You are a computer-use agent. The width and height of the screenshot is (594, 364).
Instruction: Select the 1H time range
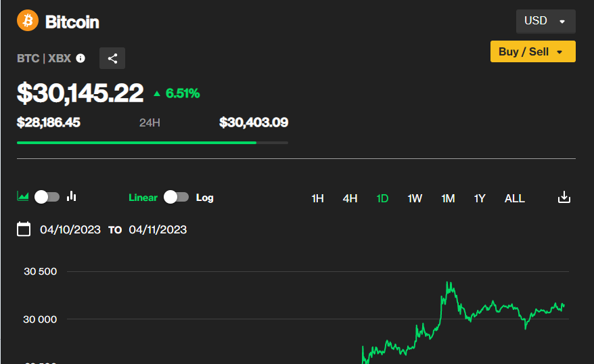click(317, 198)
